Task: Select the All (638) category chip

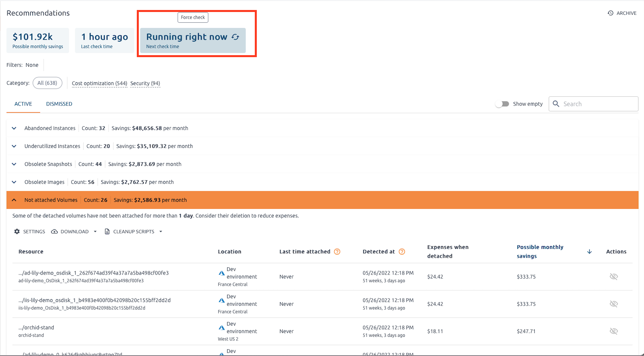Action: tap(47, 83)
